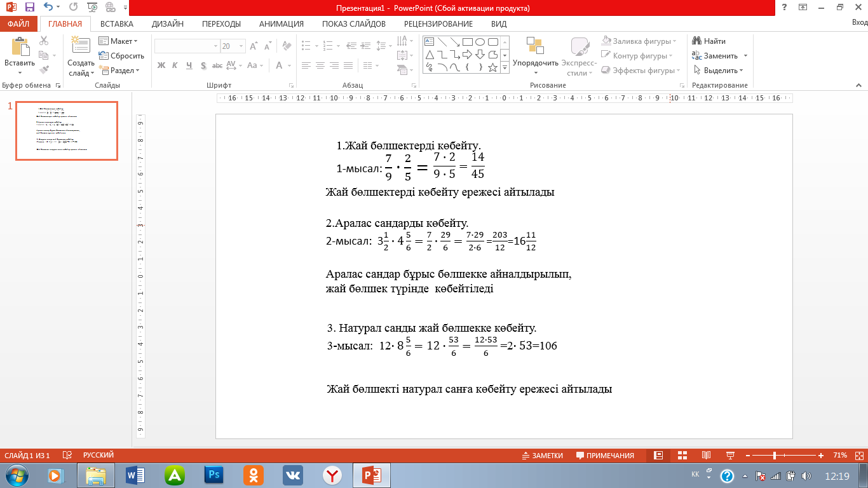
Task: Click the Найти find button
Action: click(x=709, y=41)
